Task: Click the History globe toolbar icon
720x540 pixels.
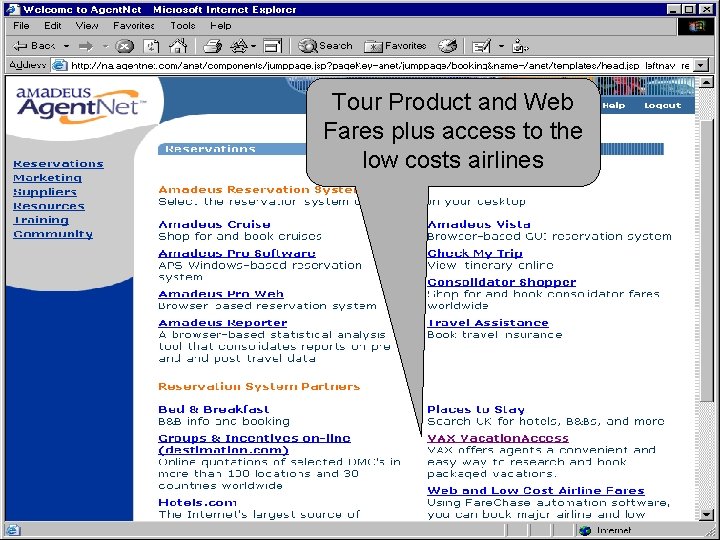Action: (448, 45)
